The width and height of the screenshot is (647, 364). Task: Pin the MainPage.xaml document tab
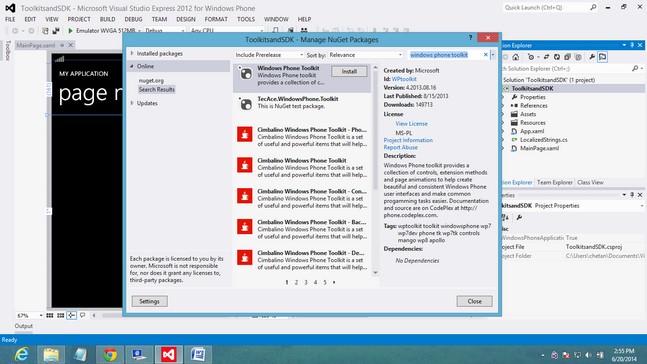(x=62, y=45)
